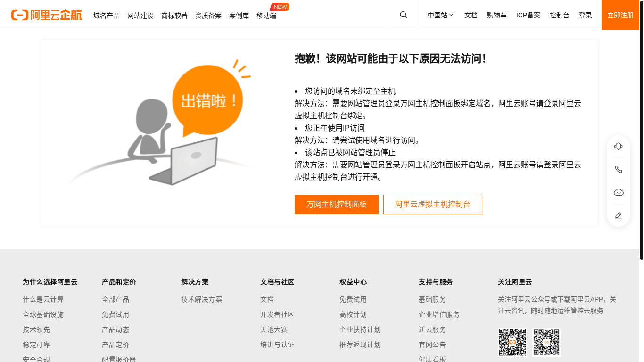The height and width of the screenshot is (362, 644).
Task: Click the 阿里云虚拟主机控制台 button
Action: pos(433,205)
